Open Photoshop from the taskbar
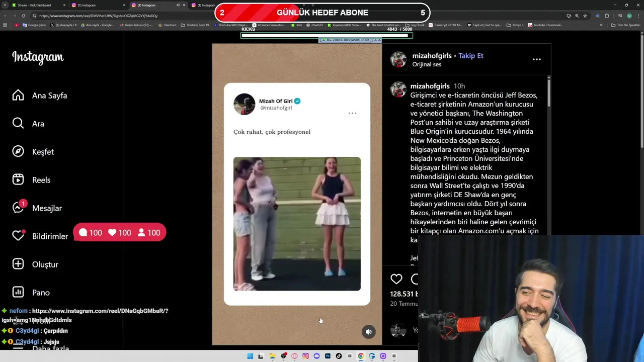This screenshot has height=362, width=644. [x=328, y=356]
